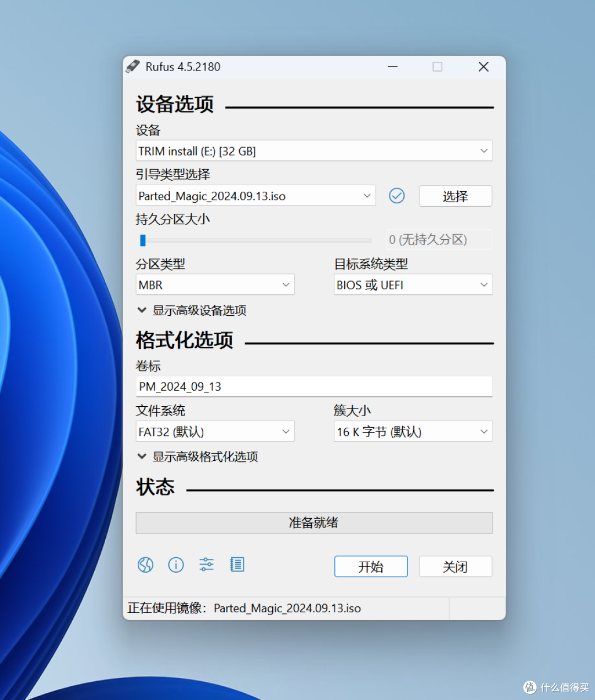Open the BIOS 或 UEFI target system dropdown
Screen dimensions: 595x700
point(413,284)
